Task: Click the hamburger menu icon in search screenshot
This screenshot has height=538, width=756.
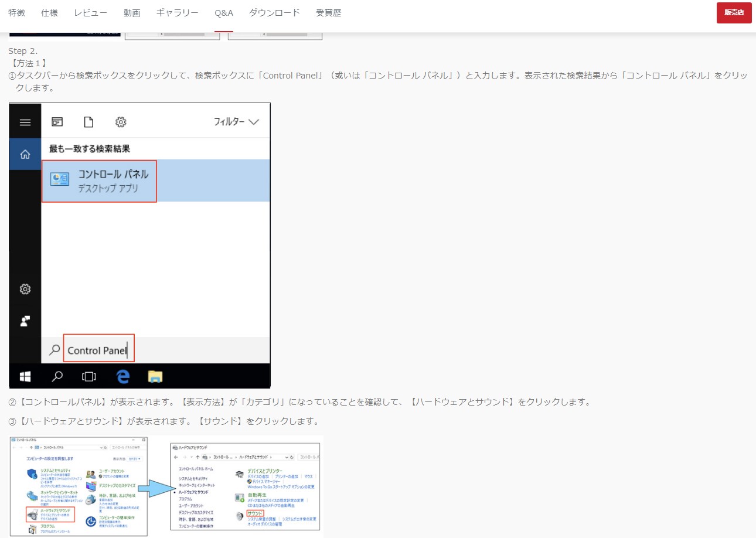Action: point(25,122)
